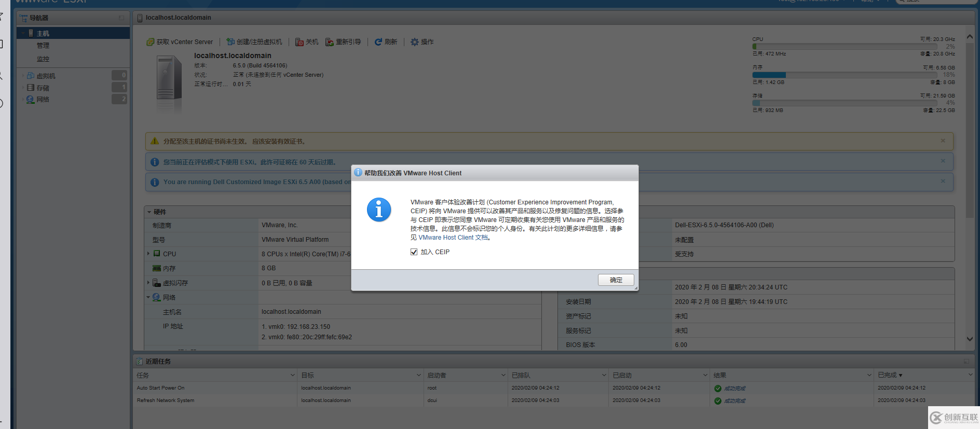The image size is (980, 429).
Task: Click the scroll up arrow of main panel
Action: click(970, 37)
